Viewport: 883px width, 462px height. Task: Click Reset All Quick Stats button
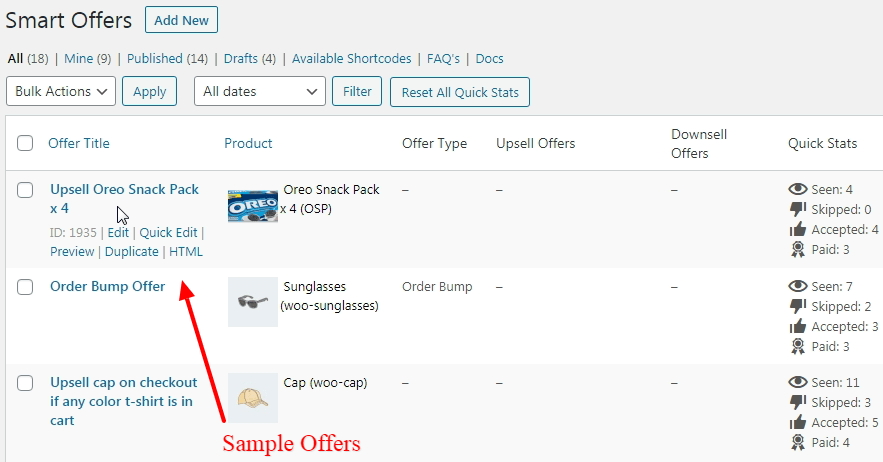[460, 92]
